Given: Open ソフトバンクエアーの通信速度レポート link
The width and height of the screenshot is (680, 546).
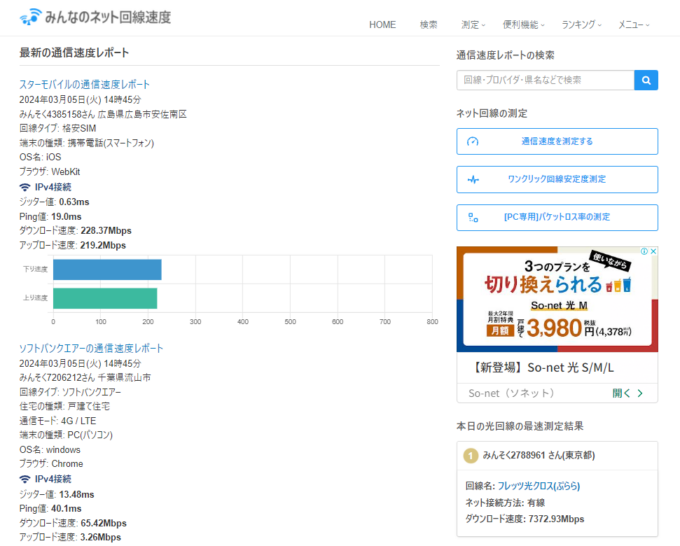Looking at the screenshot, I should [x=91, y=348].
